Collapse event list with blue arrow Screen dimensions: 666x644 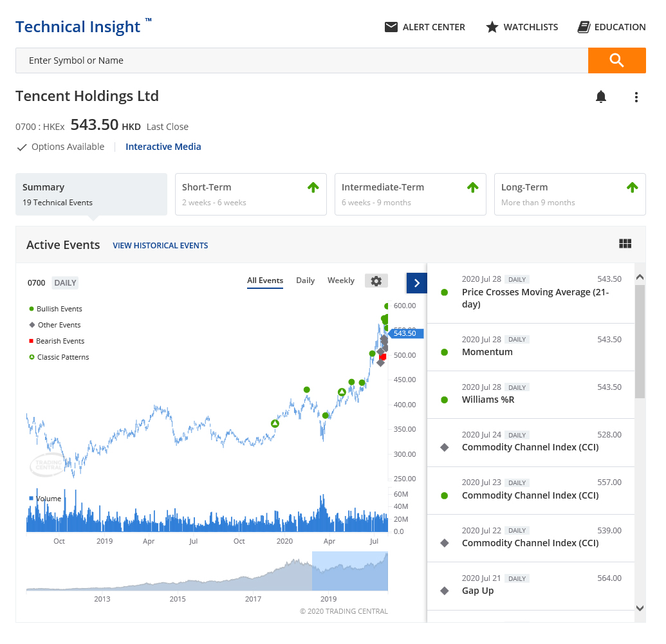coord(417,283)
